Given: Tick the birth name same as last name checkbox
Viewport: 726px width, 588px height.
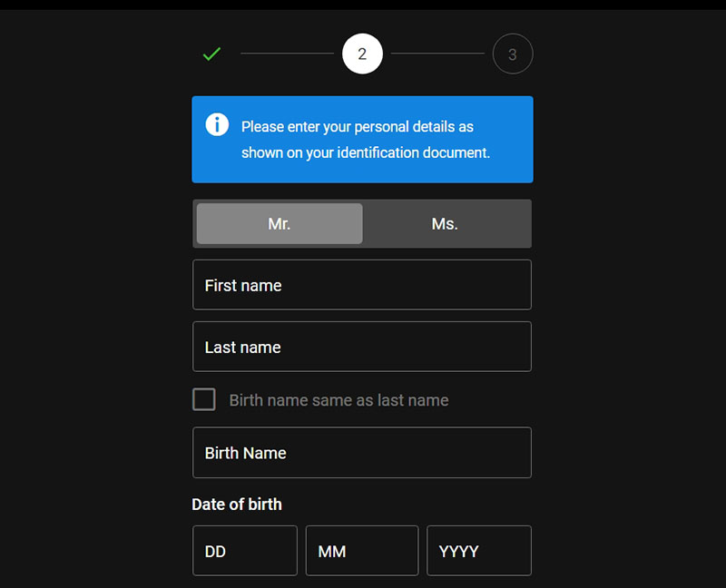Looking at the screenshot, I should pos(204,399).
